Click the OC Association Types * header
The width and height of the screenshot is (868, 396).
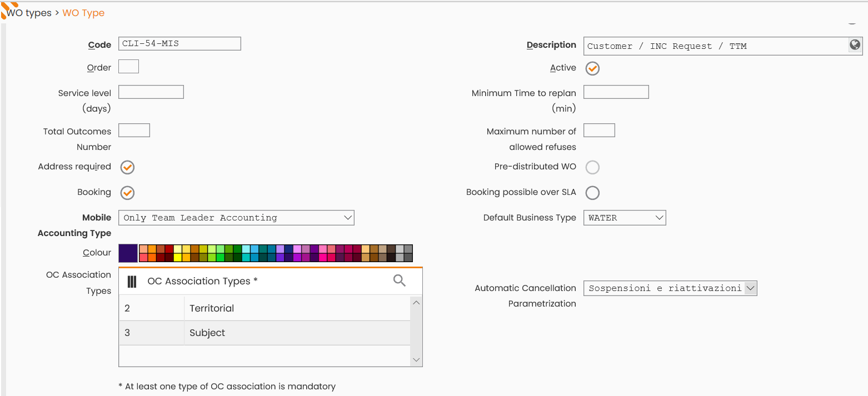[202, 281]
